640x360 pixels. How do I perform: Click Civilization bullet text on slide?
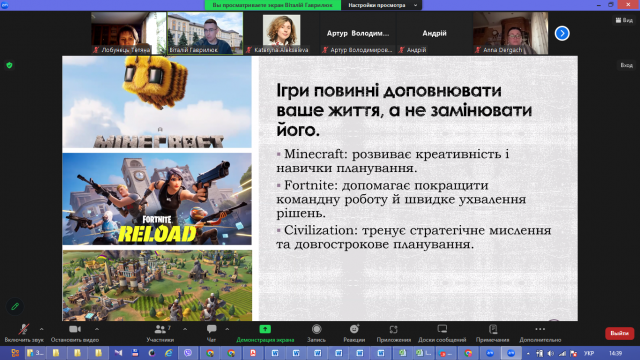coord(414,237)
